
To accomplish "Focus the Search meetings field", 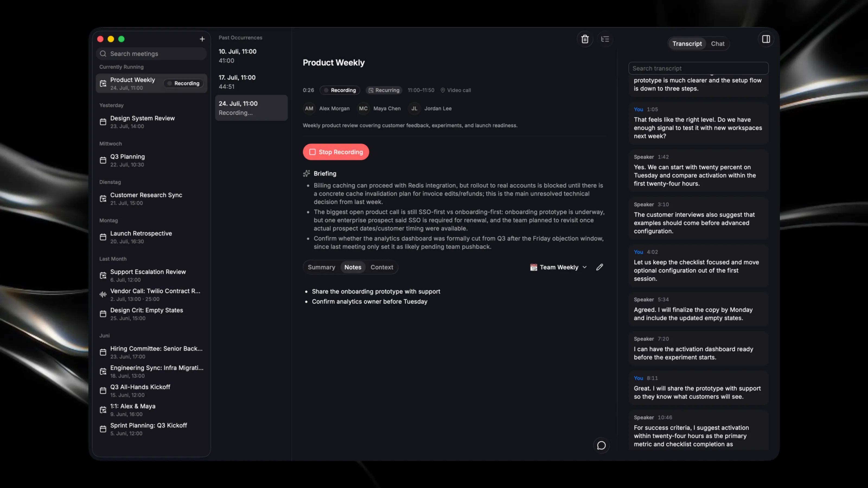I will pyautogui.click(x=151, y=54).
